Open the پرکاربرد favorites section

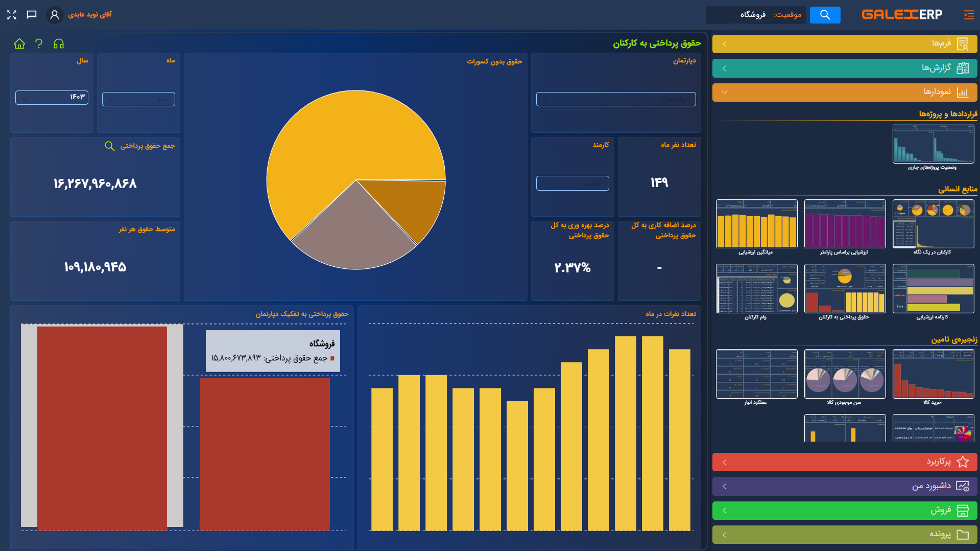(x=845, y=462)
